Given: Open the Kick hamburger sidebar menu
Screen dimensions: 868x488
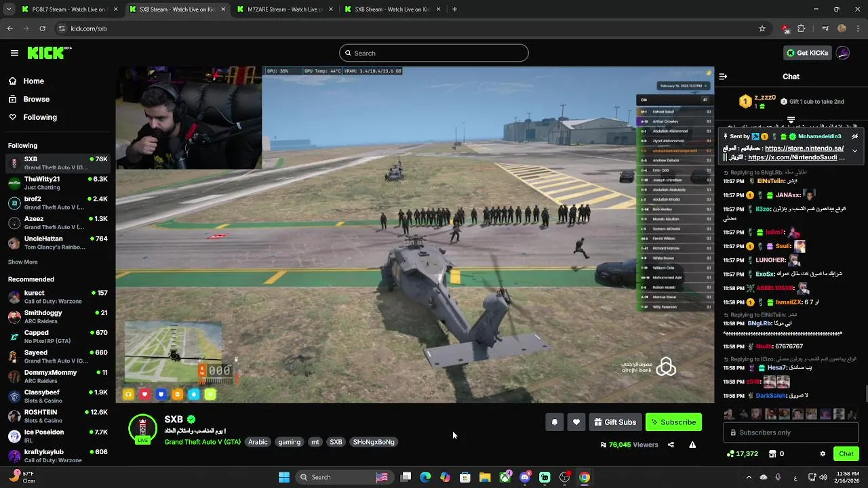Looking at the screenshot, I should [14, 53].
